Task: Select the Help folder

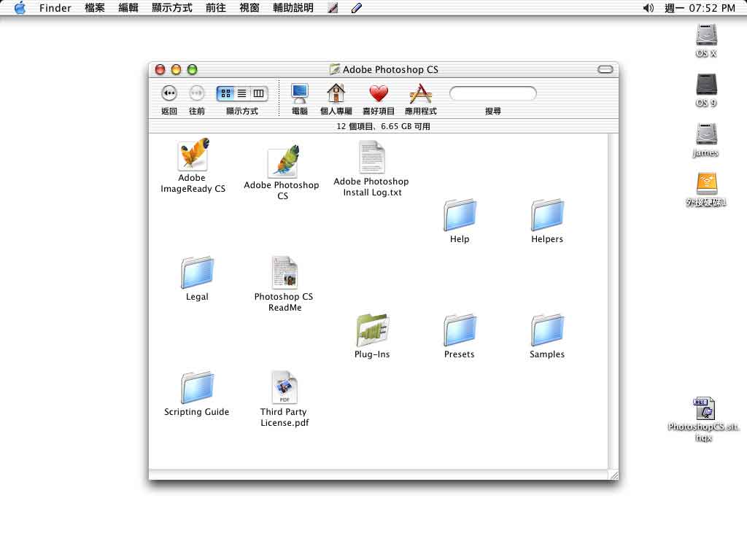Action: click(460, 215)
